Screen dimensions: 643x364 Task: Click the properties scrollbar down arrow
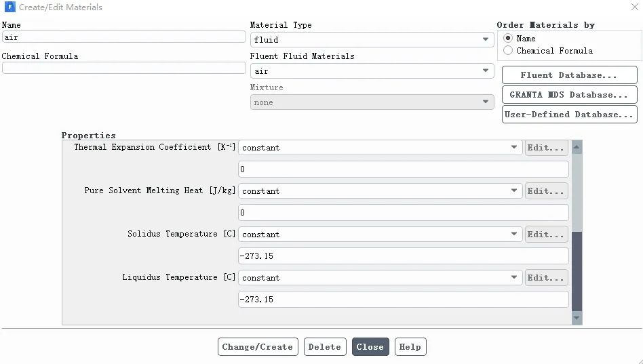pos(577,318)
